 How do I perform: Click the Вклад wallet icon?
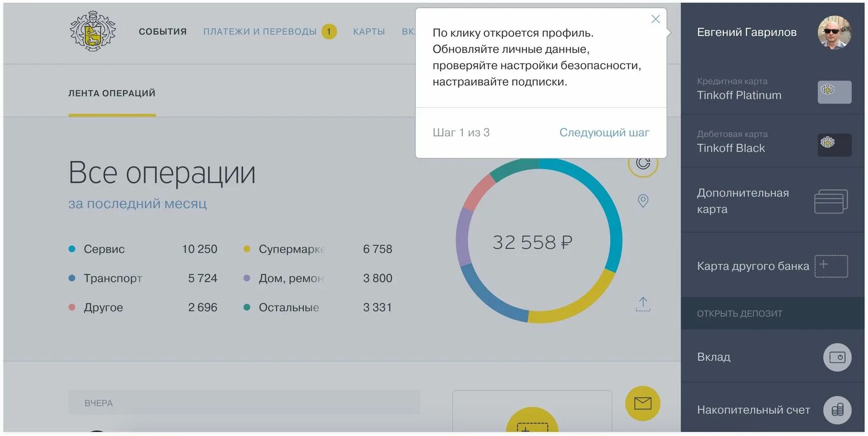point(837,357)
